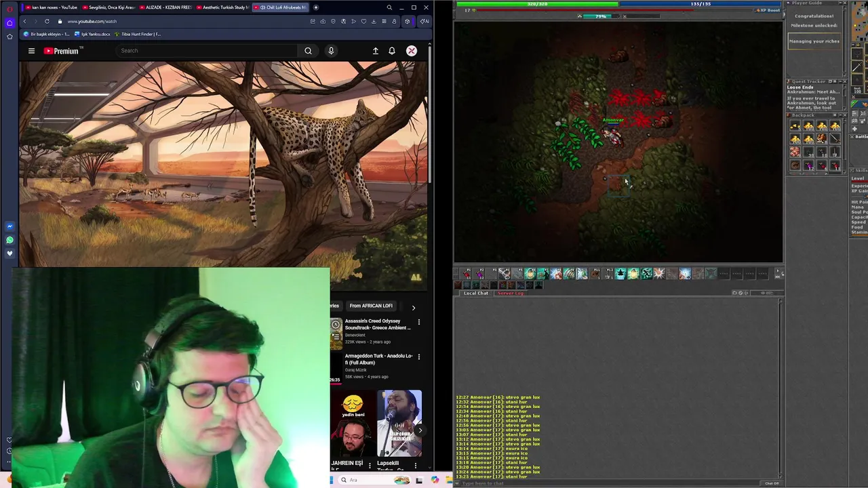
Task: Click the Opera sidebar home icon
Action: 9,22
